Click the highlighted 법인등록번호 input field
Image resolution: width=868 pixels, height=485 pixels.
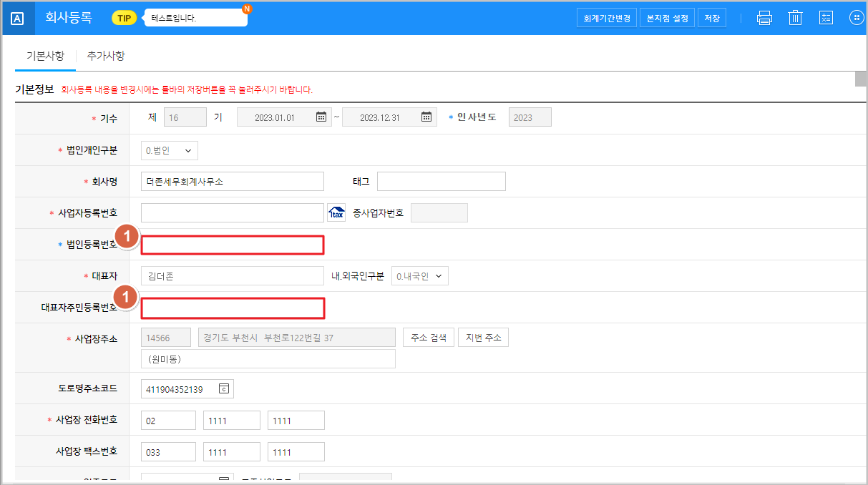[232, 245]
